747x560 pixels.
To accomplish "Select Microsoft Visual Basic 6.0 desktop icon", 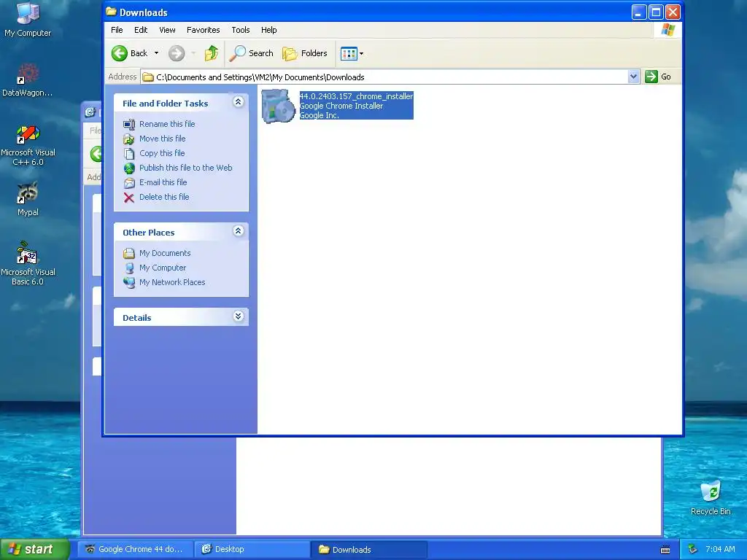I will [28, 264].
